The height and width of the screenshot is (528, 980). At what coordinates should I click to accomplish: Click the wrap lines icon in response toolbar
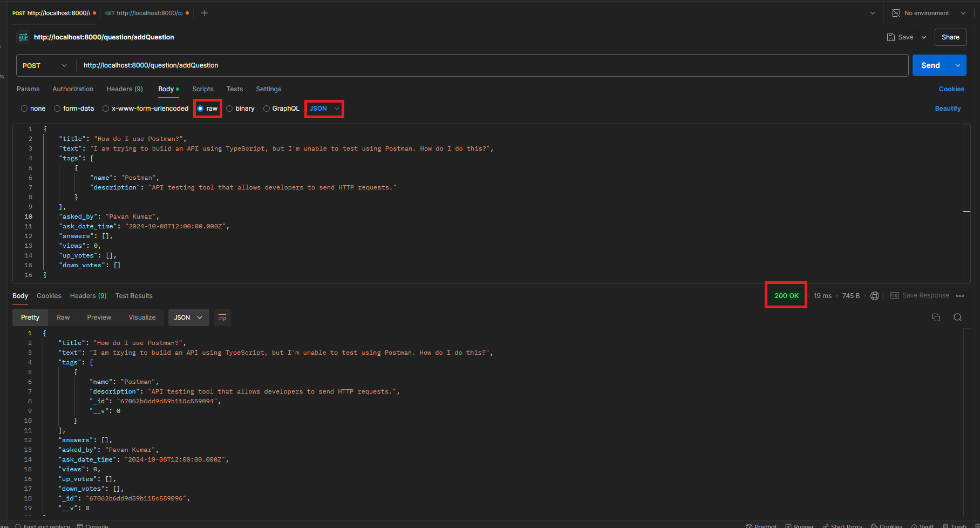tap(222, 317)
